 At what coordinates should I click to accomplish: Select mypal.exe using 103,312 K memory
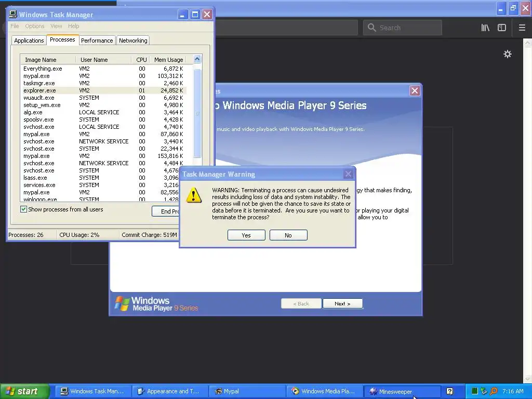click(x=103, y=76)
